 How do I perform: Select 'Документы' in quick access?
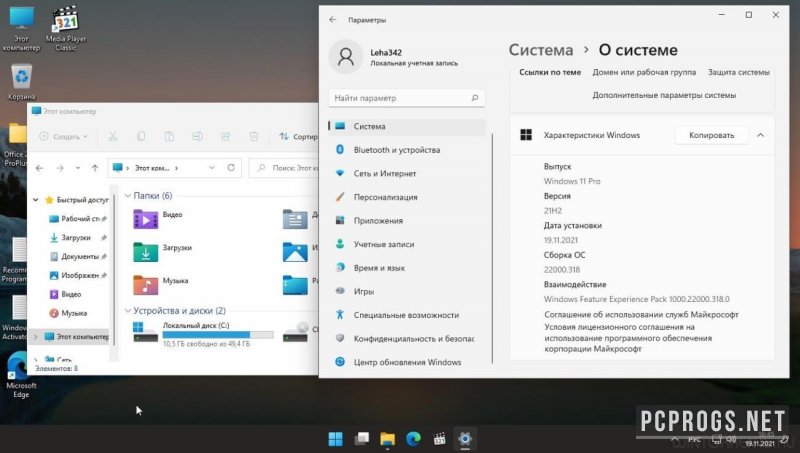[x=78, y=257]
